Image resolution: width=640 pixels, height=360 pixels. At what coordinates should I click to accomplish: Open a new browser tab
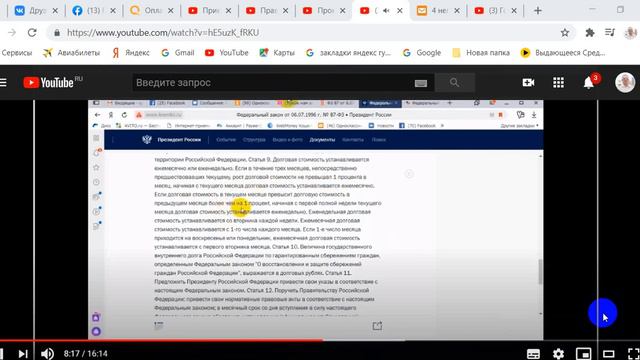tap(538, 11)
